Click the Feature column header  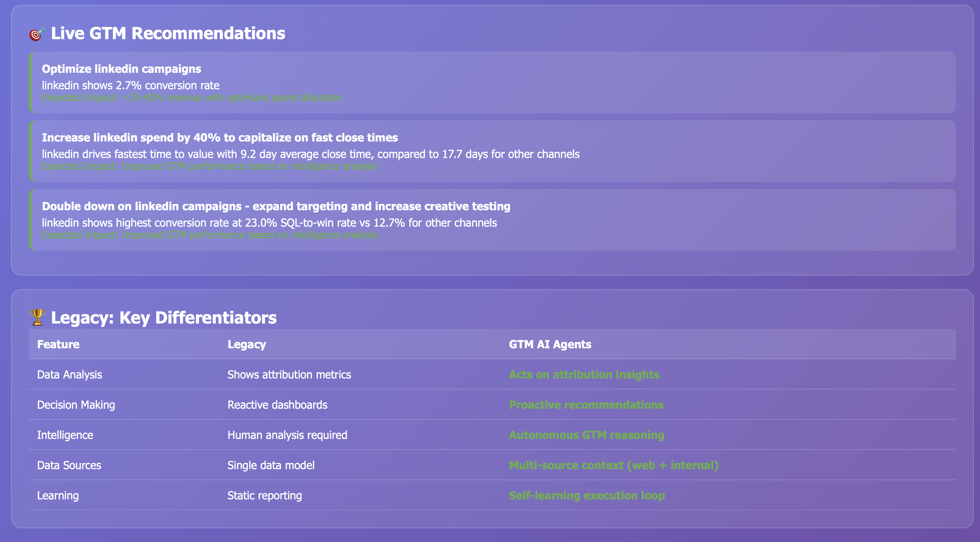[58, 345]
